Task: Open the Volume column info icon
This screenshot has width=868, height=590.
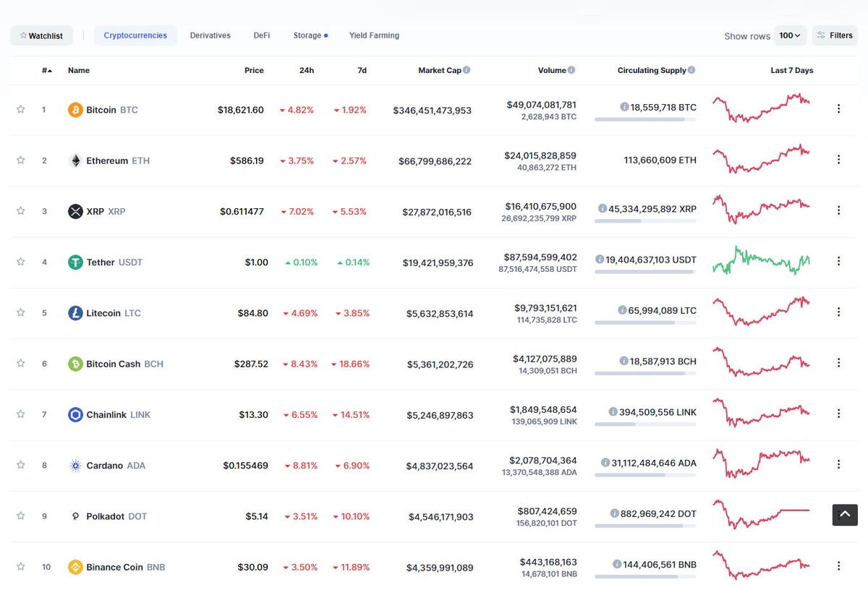Action: coord(571,70)
